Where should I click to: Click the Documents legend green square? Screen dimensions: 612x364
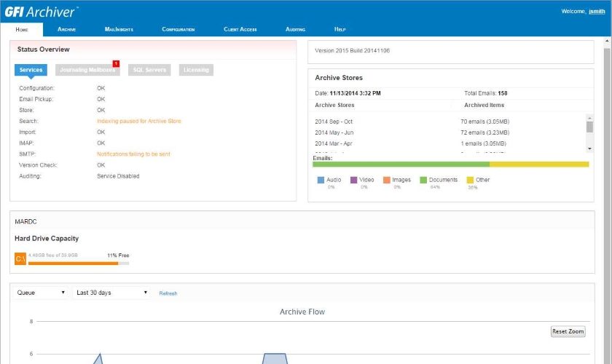click(x=423, y=180)
